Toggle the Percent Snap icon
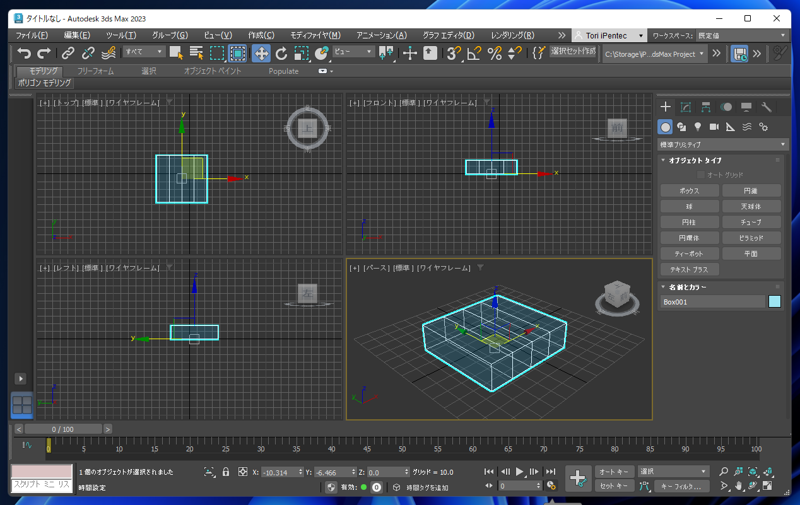Screen dimensions: 800x505 click(x=494, y=53)
